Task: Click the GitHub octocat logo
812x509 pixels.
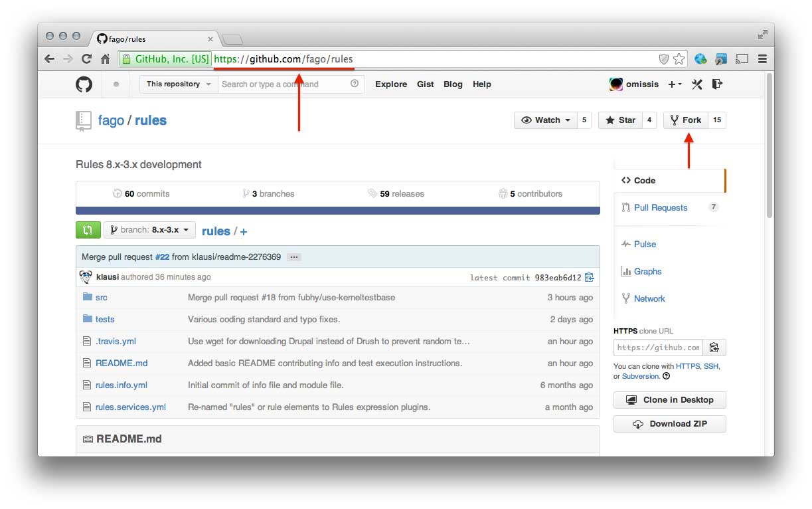Action: click(84, 84)
